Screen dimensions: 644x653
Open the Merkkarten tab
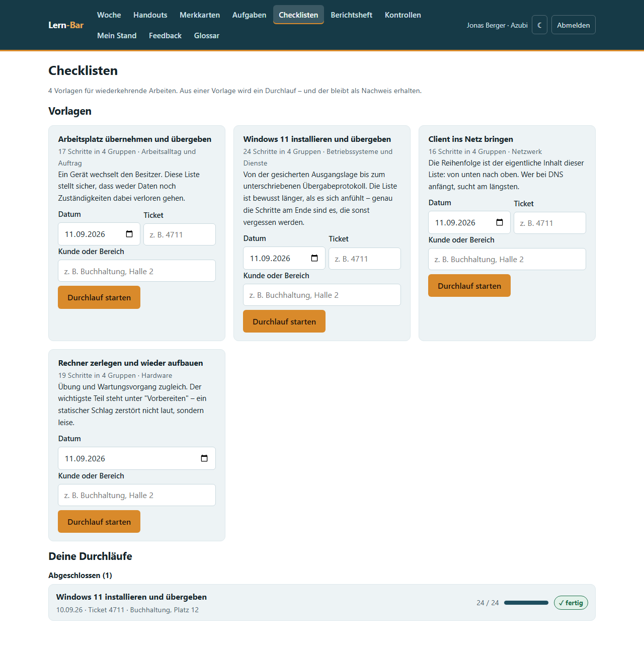pos(200,15)
